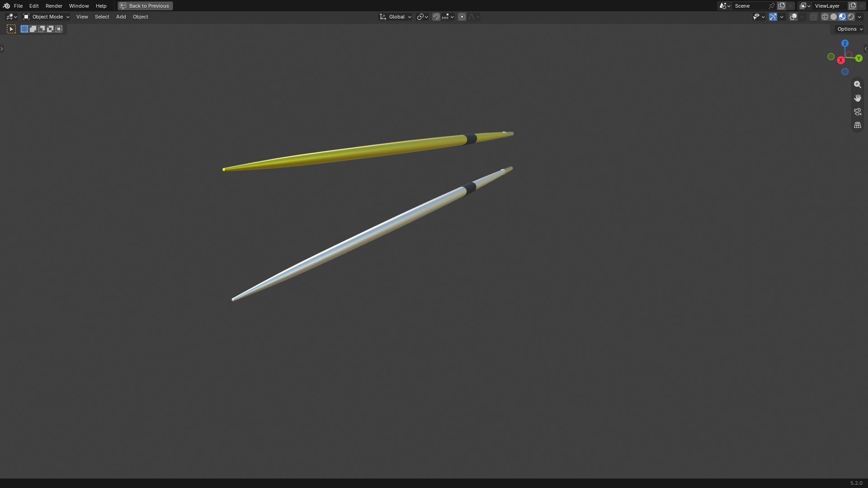Select the box select tool icon

point(11,29)
